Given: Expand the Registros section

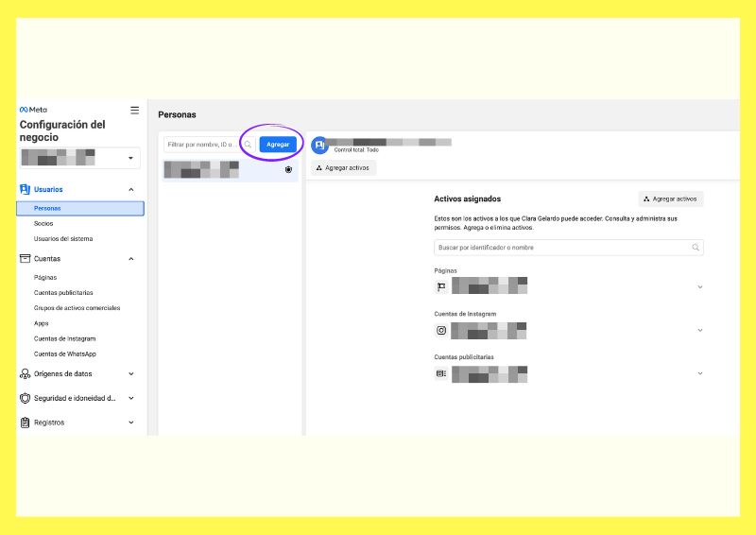Looking at the screenshot, I should (x=130, y=423).
